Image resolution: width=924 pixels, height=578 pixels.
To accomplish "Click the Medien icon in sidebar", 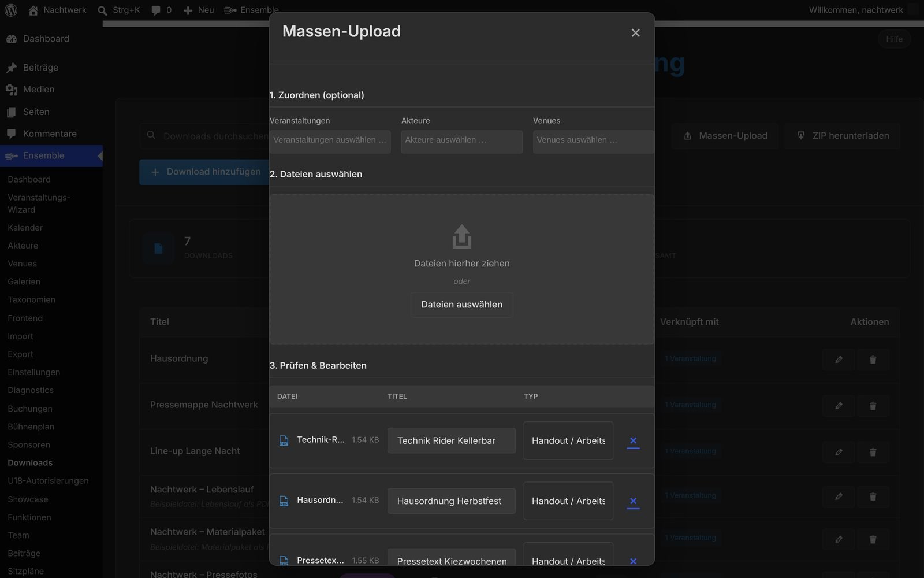I will coord(12,90).
